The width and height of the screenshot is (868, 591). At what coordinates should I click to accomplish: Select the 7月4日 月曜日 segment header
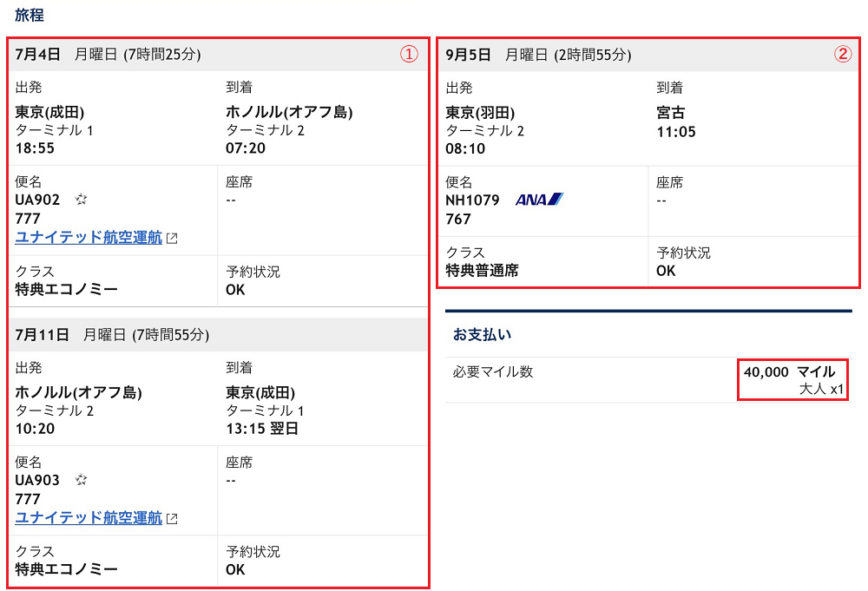(x=108, y=55)
